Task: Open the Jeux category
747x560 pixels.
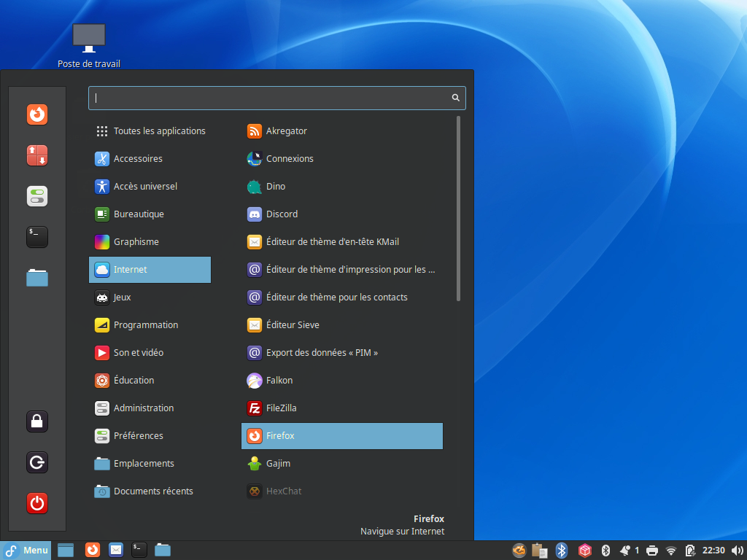Action: click(x=150, y=297)
